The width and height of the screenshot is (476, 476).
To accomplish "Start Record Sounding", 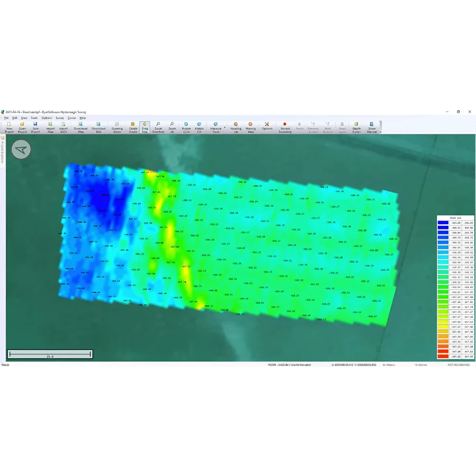I will (285, 127).
